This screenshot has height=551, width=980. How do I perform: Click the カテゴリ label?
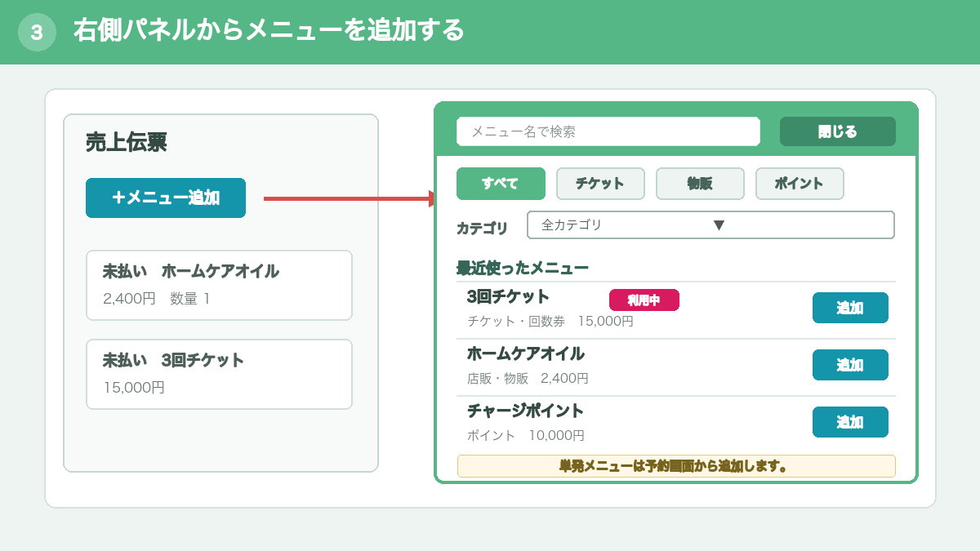pos(482,229)
